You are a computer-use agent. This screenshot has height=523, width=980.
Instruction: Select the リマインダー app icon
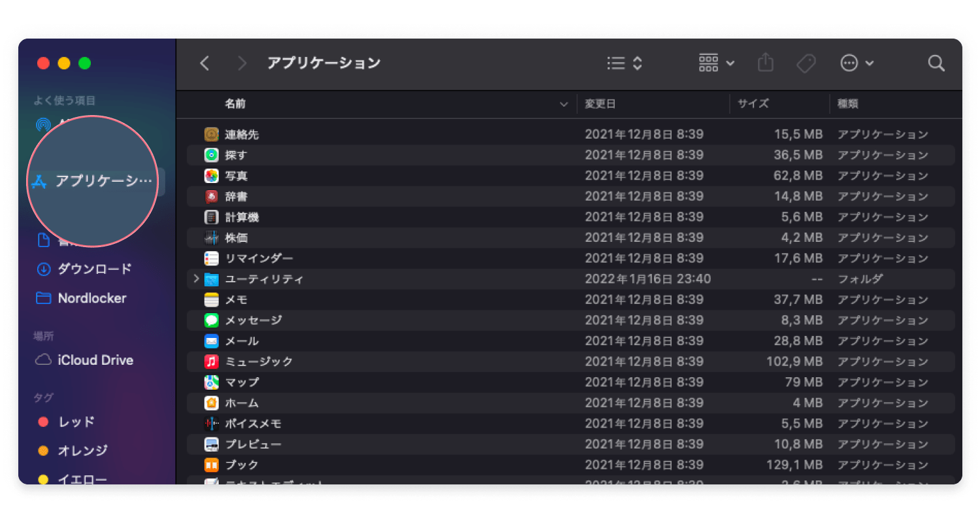211,259
